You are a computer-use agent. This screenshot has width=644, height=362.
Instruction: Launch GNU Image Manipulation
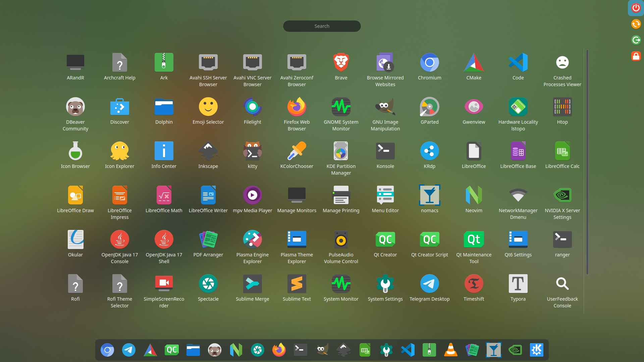(x=385, y=114)
